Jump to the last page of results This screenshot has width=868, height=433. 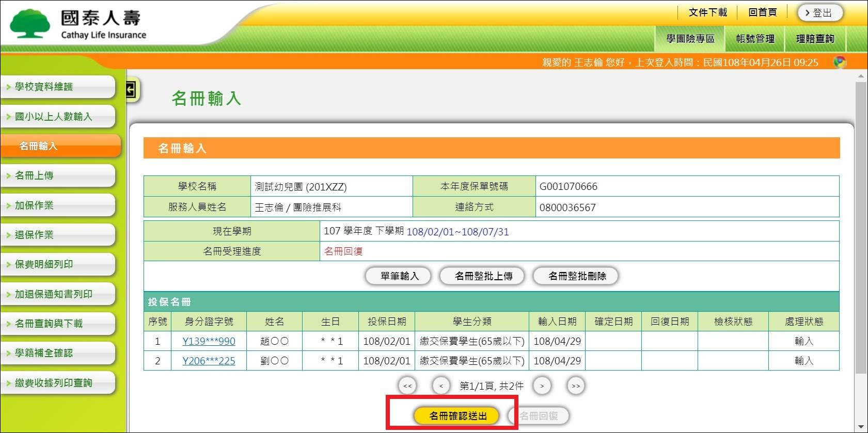pos(575,386)
